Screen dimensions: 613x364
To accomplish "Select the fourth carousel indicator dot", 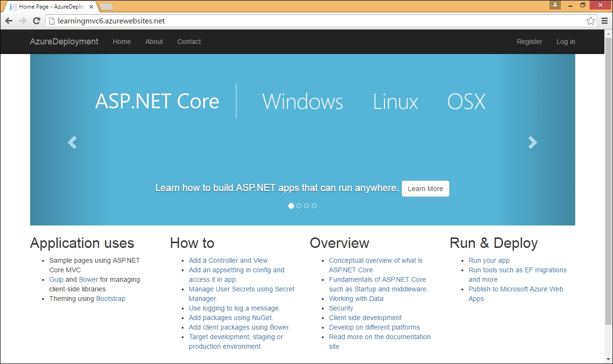I will point(314,206).
